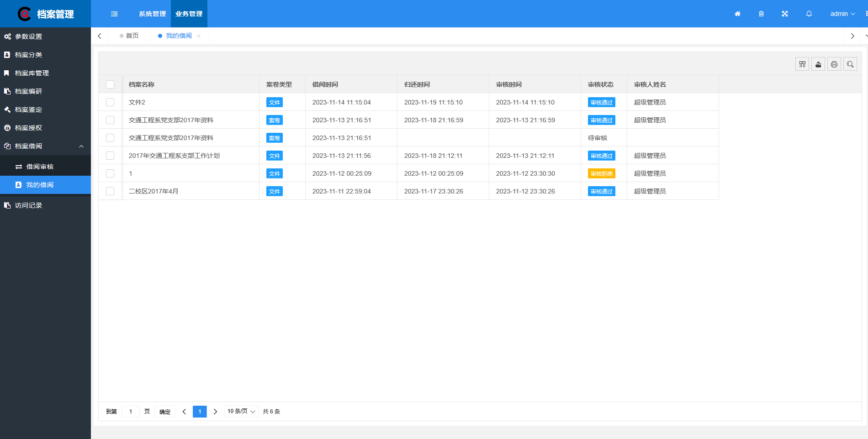Tick the checkbox for row 文件2
Image resolution: width=868 pixels, height=439 pixels.
(x=110, y=102)
